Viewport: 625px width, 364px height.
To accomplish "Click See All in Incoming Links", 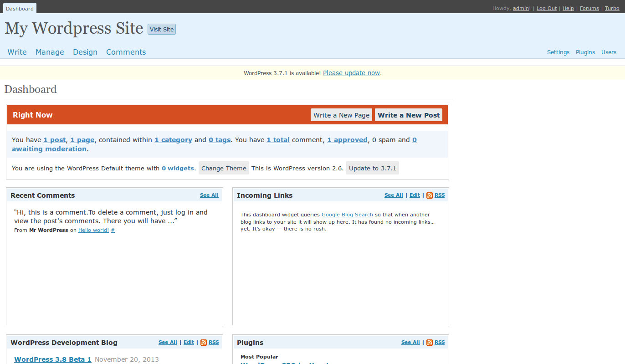I will [x=394, y=195].
